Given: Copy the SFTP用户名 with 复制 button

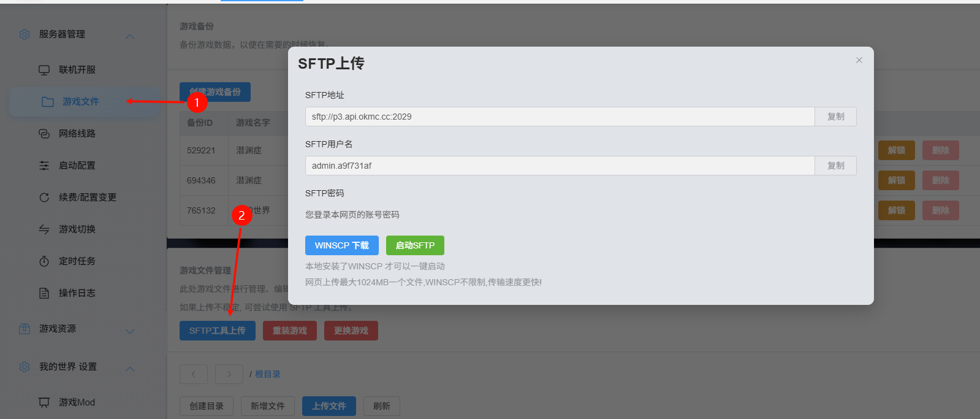Looking at the screenshot, I should 835,166.
